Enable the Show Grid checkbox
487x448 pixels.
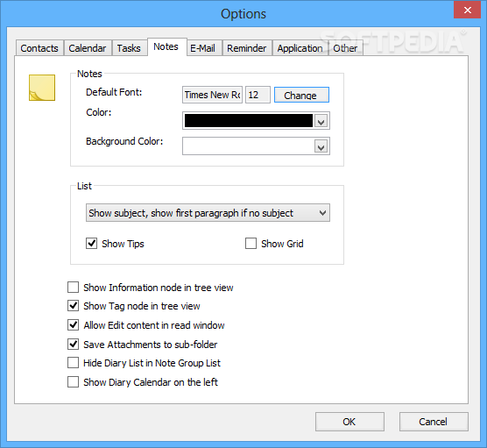(251, 244)
